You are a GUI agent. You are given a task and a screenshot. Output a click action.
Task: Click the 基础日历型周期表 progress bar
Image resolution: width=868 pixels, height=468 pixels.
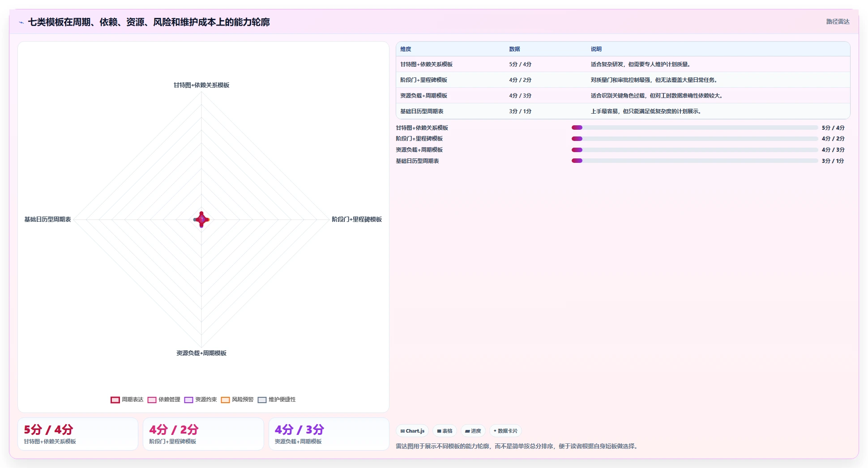pos(695,161)
